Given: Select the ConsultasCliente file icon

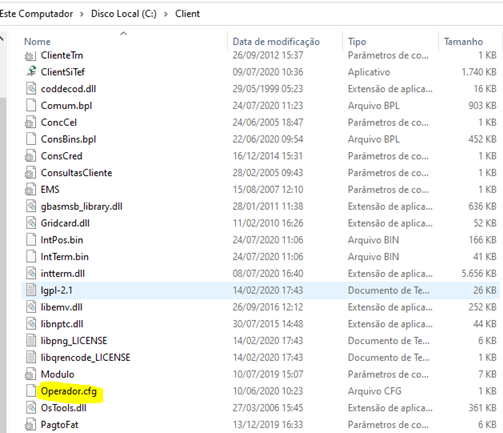Looking at the screenshot, I should pyautogui.click(x=31, y=173).
